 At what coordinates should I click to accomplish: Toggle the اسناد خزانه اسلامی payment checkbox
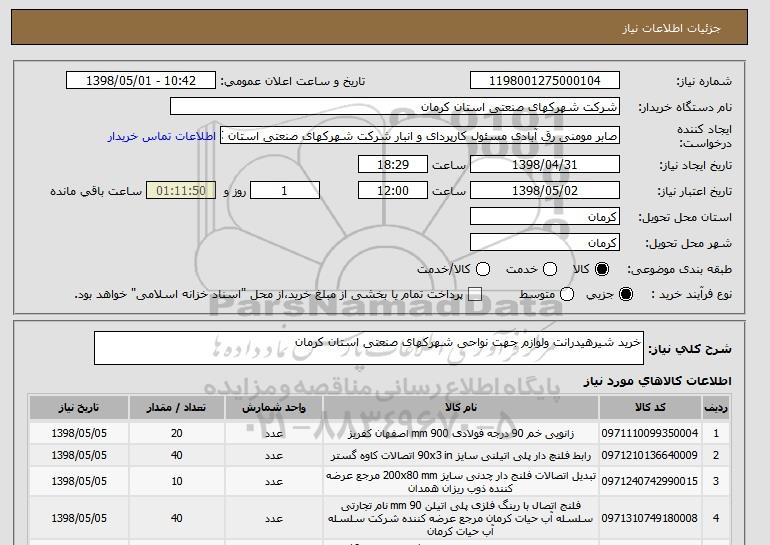point(475,294)
